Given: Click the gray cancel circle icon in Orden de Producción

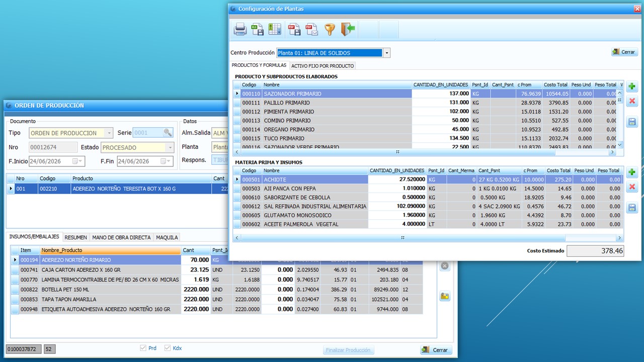Looking at the screenshot, I should [x=444, y=266].
